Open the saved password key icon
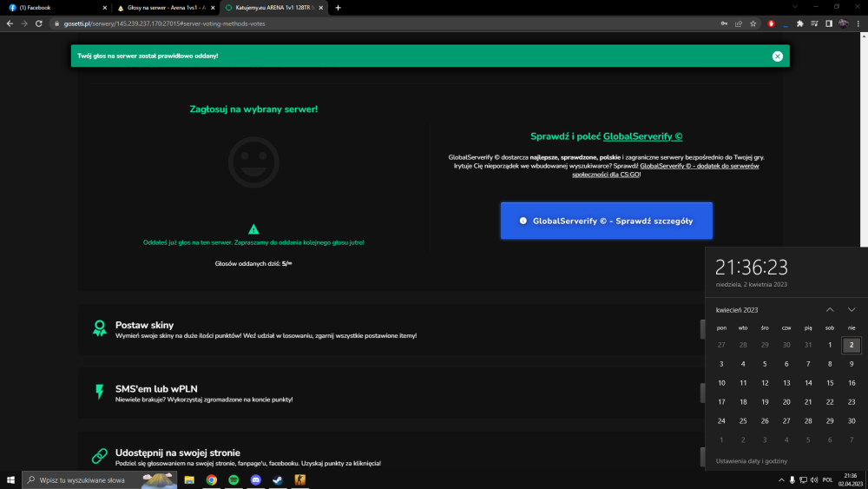The height and width of the screenshot is (489, 868). (x=724, y=23)
